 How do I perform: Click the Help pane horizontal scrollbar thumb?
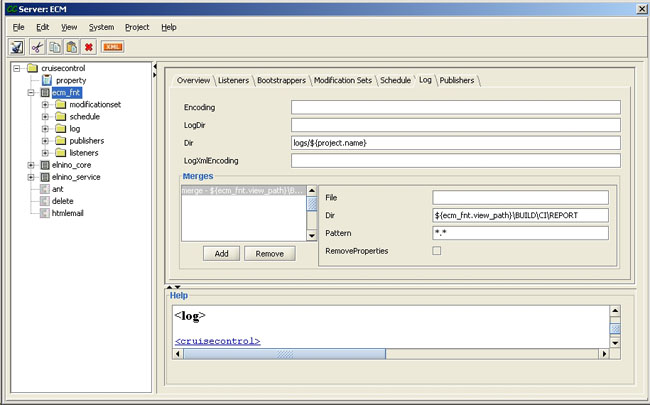point(284,354)
